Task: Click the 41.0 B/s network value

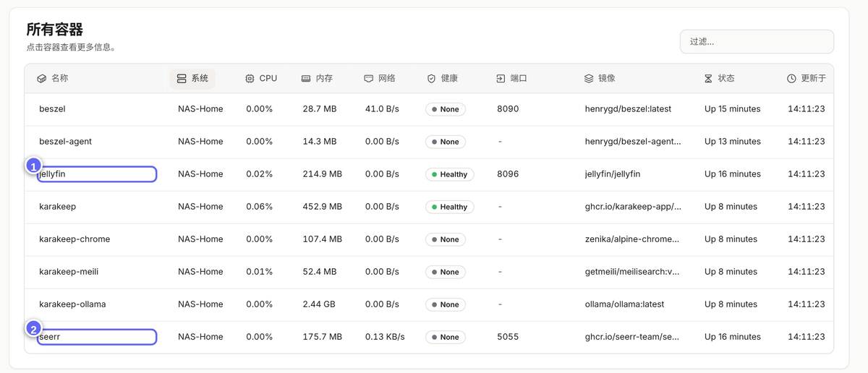Action: (383, 109)
